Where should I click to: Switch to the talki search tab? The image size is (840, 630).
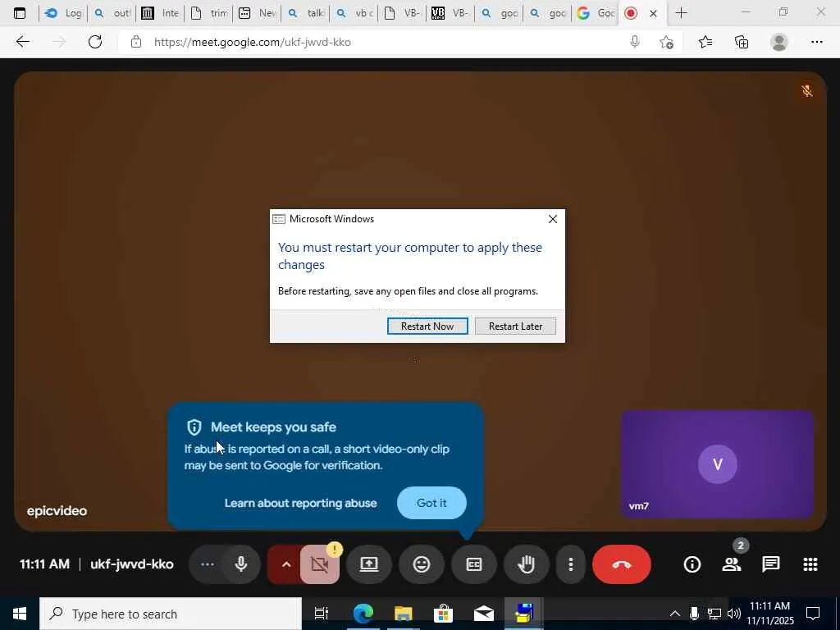coord(305,13)
